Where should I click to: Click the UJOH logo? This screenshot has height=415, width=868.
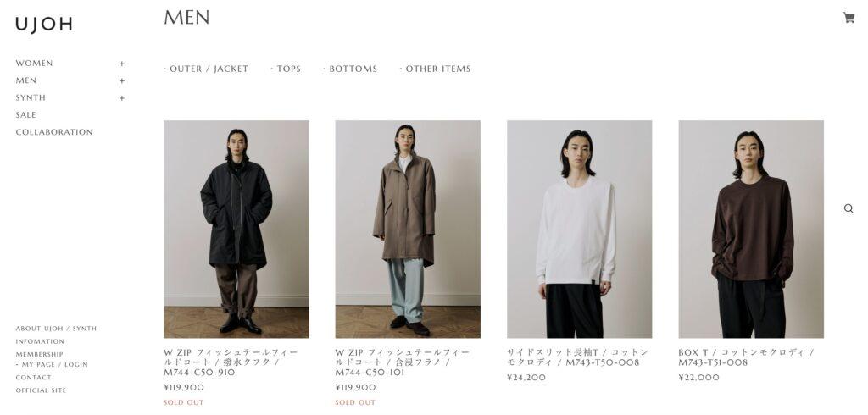coord(44,25)
